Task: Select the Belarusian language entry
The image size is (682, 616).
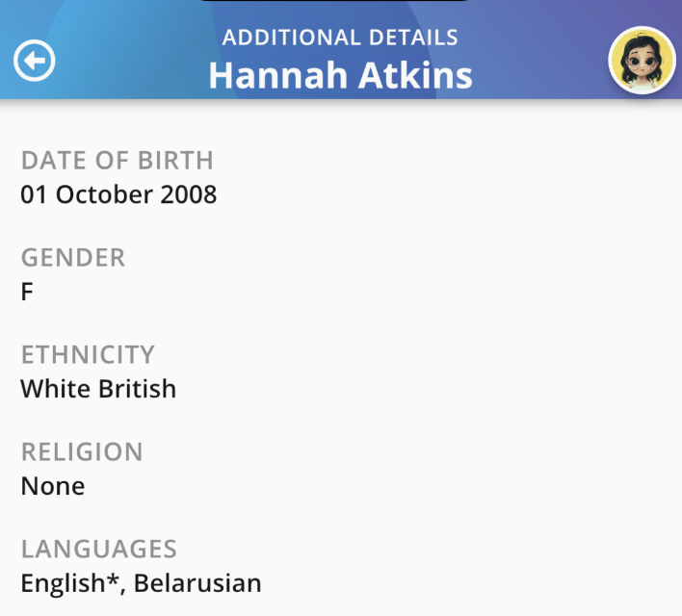Action: pyautogui.click(x=197, y=583)
